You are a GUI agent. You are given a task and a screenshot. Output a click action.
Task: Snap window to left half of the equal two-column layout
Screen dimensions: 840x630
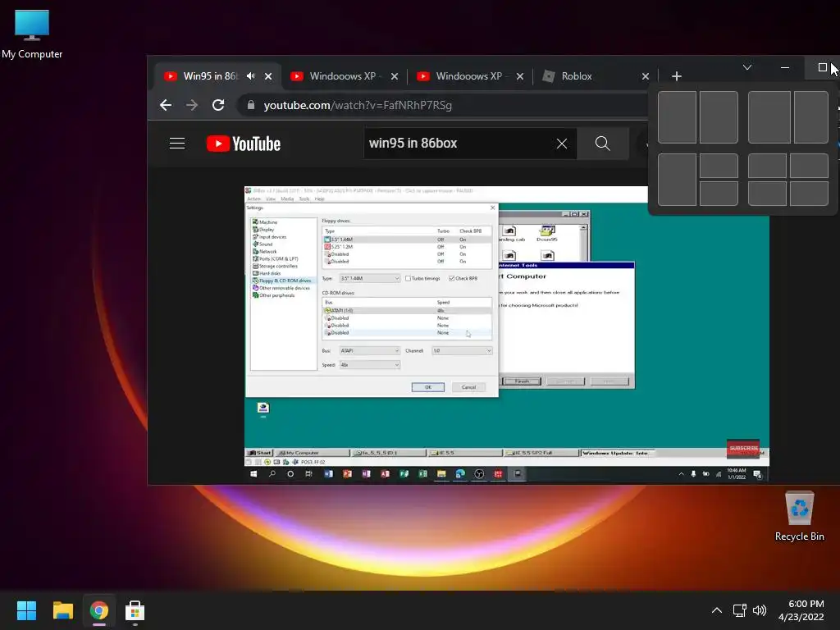click(677, 117)
